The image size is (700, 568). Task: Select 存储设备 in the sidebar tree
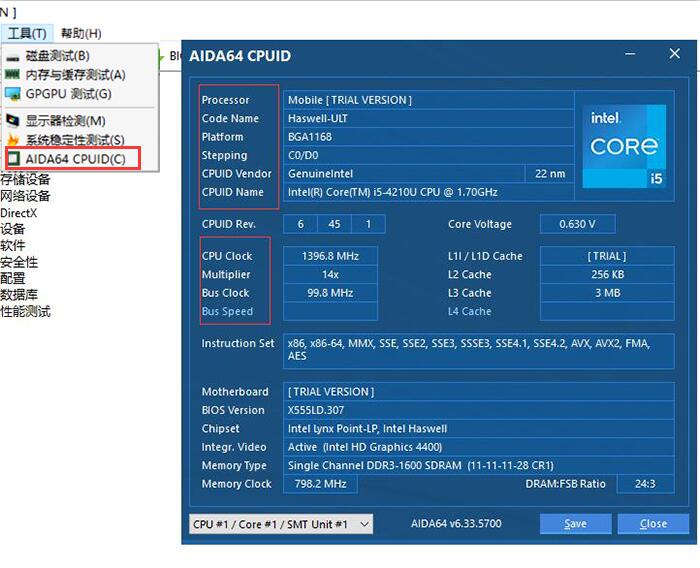click(x=25, y=180)
